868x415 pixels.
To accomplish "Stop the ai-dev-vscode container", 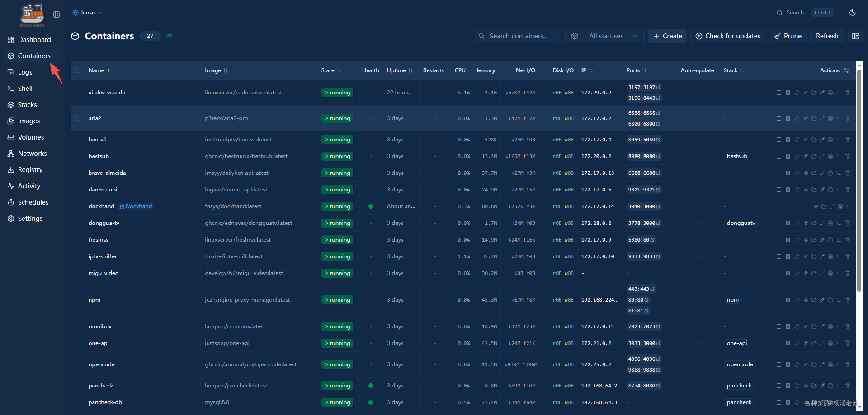I will [x=779, y=93].
